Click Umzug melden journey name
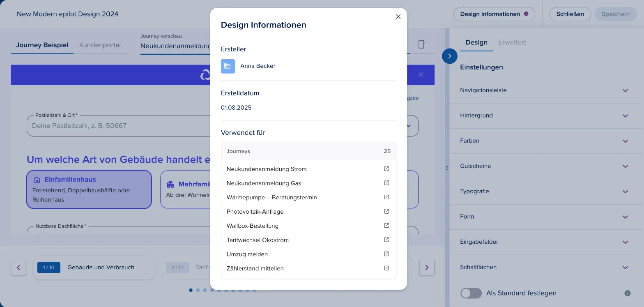This screenshot has height=307, width=644. click(x=247, y=254)
